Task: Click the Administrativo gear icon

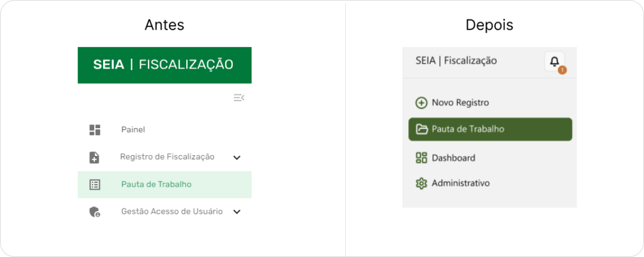Action: (421, 183)
